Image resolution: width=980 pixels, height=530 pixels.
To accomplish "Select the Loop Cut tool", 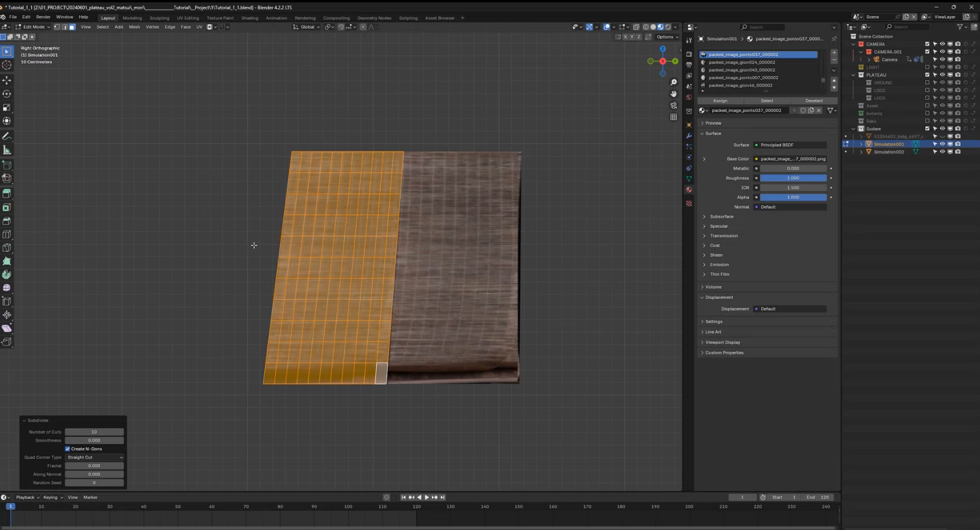I will [x=7, y=235].
